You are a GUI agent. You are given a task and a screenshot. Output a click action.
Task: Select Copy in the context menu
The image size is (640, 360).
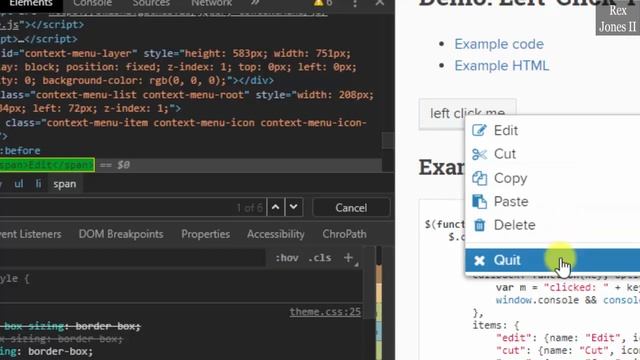[553, 178]
